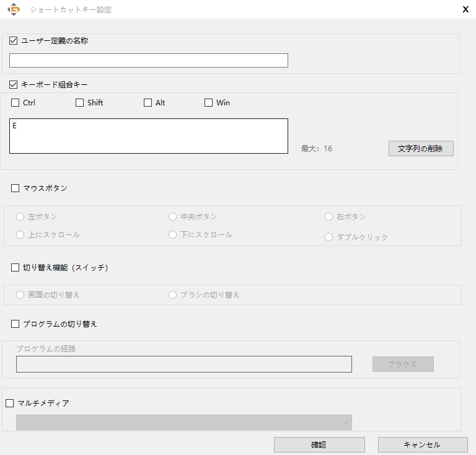Click the key text box containing E

(x=149, y=136)
